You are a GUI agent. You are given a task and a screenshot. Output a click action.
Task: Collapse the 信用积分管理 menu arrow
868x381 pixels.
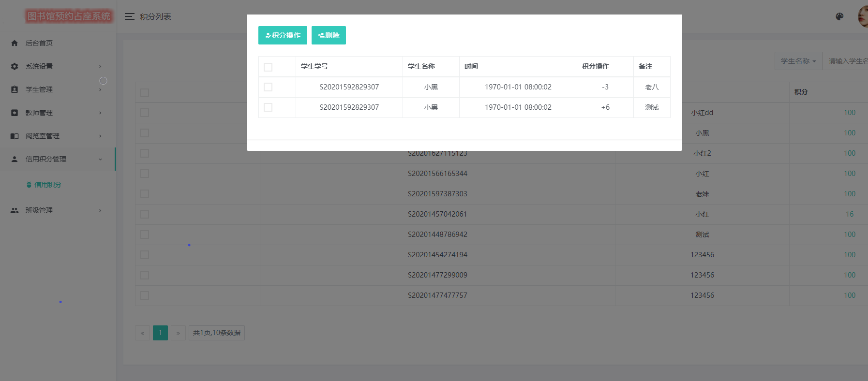click(x=100, y=159)
